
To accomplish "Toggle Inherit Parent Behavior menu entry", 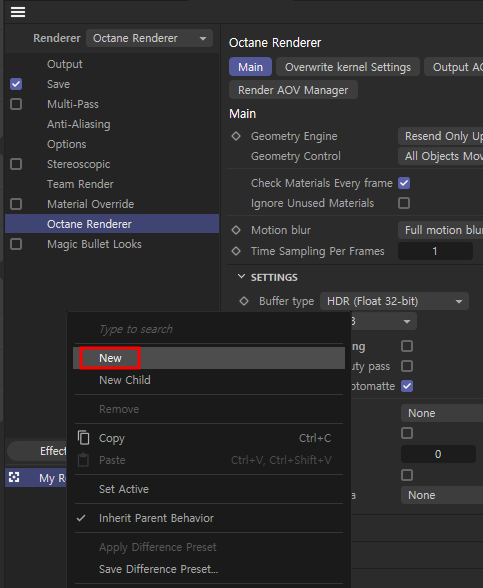I will (209, 518).
